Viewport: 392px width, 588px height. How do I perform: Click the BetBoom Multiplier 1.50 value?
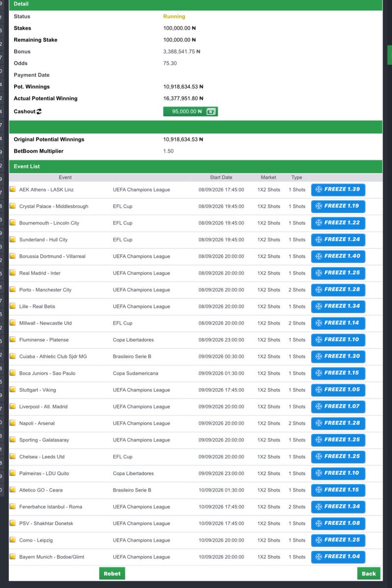click(x=168, y=151)
